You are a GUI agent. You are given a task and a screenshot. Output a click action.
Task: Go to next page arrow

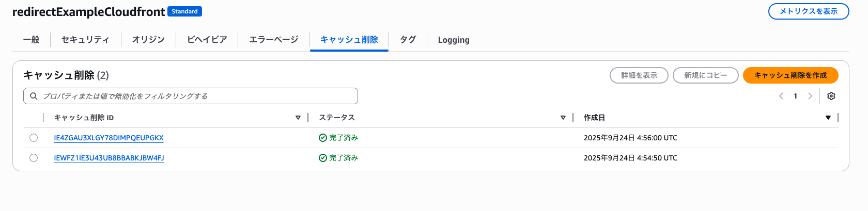coord(810,96)
